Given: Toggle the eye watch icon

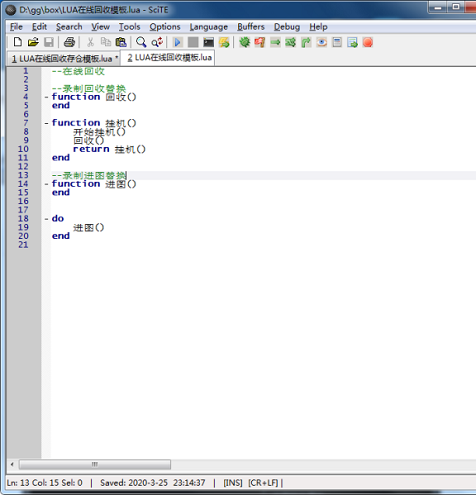Looking at the screenshot, I should 322,42.
